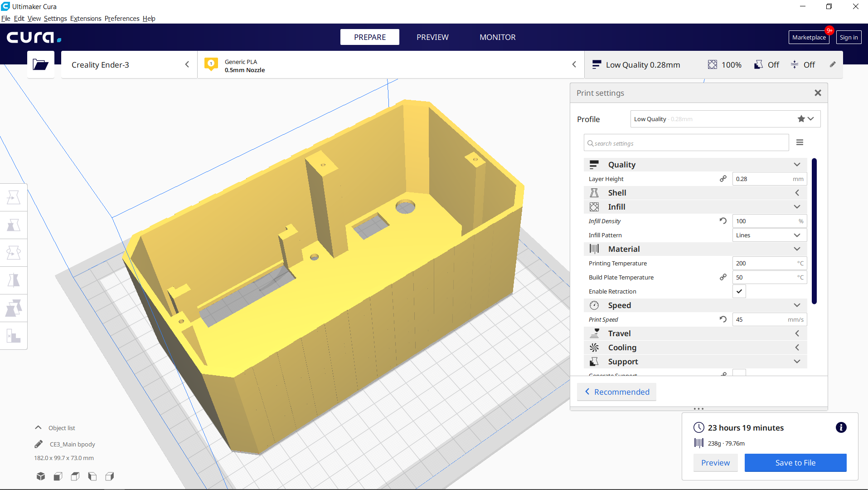The width and height of the screenshot is (868, 490).
Task: Click the Save to File button
Action: 795,463
